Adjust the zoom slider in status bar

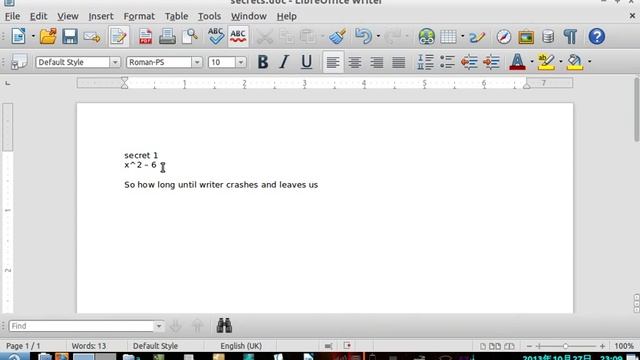coord(565,346)
